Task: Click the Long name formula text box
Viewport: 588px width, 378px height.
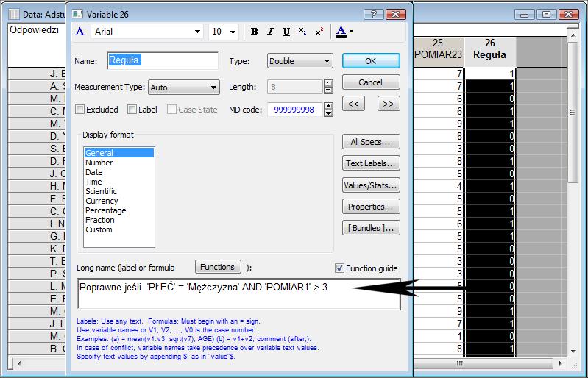Action: coord(239,294)
